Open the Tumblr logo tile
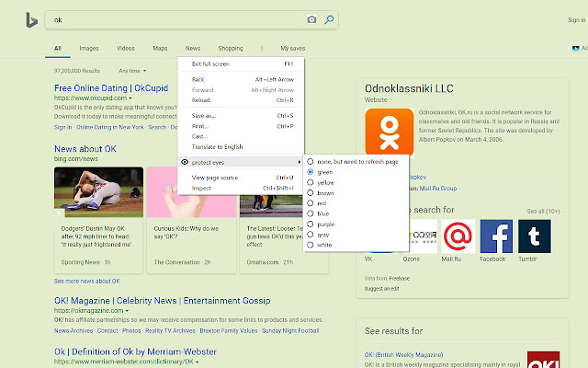The image size is (588, 368). coord(535,236)
